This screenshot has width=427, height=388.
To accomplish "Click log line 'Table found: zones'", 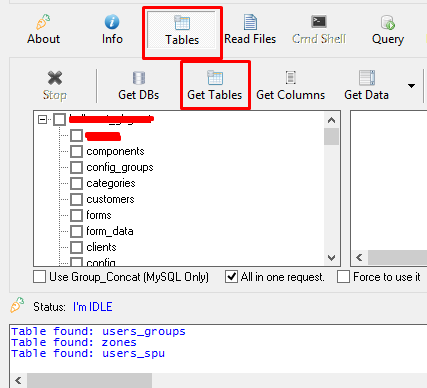I will coord(74,343).
